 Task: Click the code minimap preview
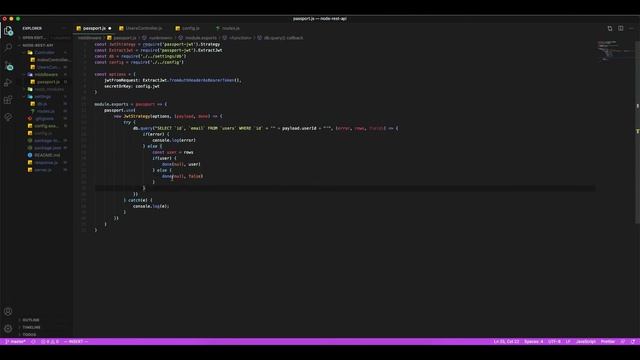pyautogui.click(x=616, y=50)
